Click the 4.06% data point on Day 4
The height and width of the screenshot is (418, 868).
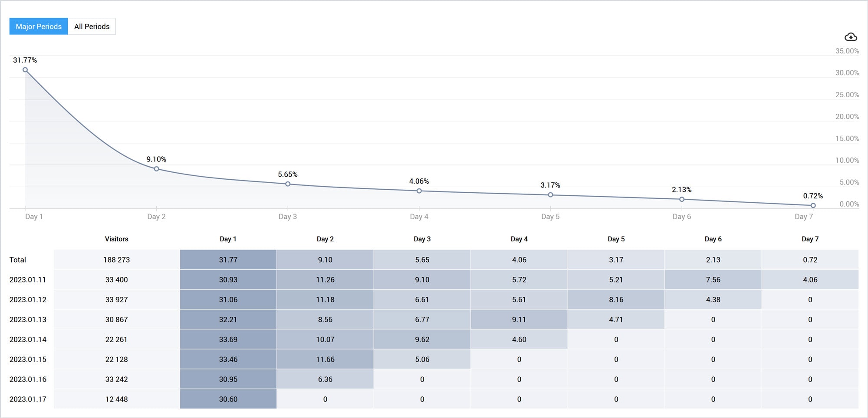point(419,191)
